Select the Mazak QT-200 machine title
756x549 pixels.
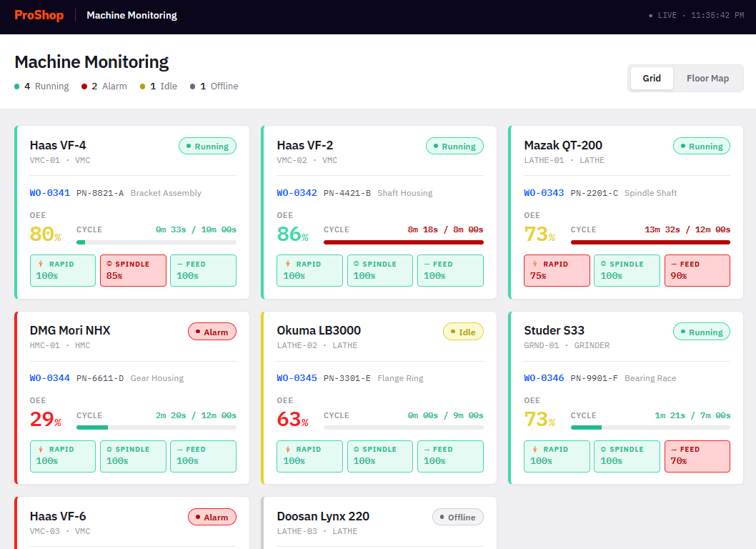pyautogui.click(x=563, y=145)
